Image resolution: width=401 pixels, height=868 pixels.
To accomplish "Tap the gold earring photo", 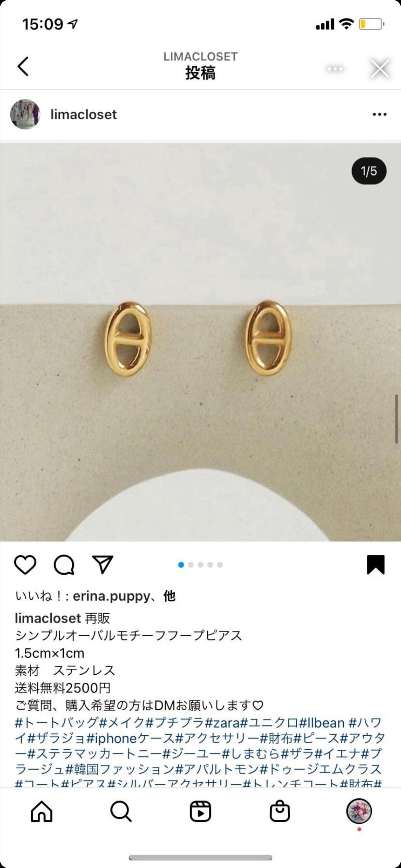I will tap(200, 342).
